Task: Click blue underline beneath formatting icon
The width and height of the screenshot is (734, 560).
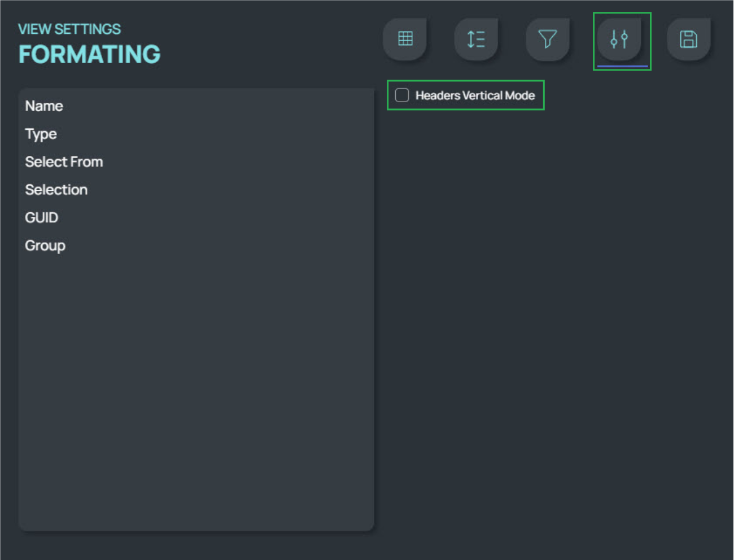Action: [x=622, y=66]
